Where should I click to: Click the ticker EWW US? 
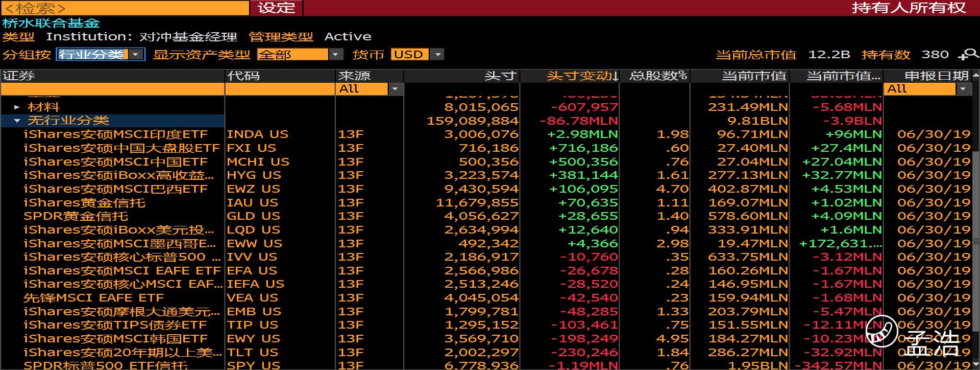coord(254,244)
